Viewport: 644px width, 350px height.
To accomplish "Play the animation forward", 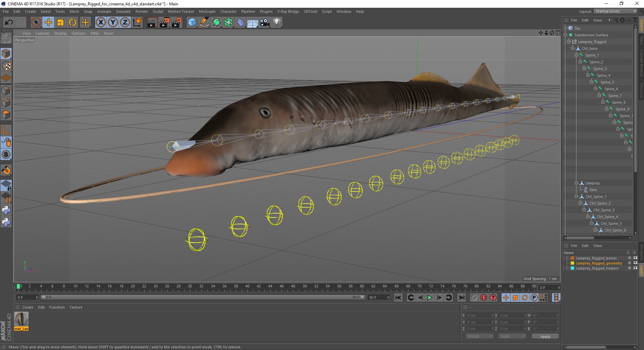I will 430,297.
